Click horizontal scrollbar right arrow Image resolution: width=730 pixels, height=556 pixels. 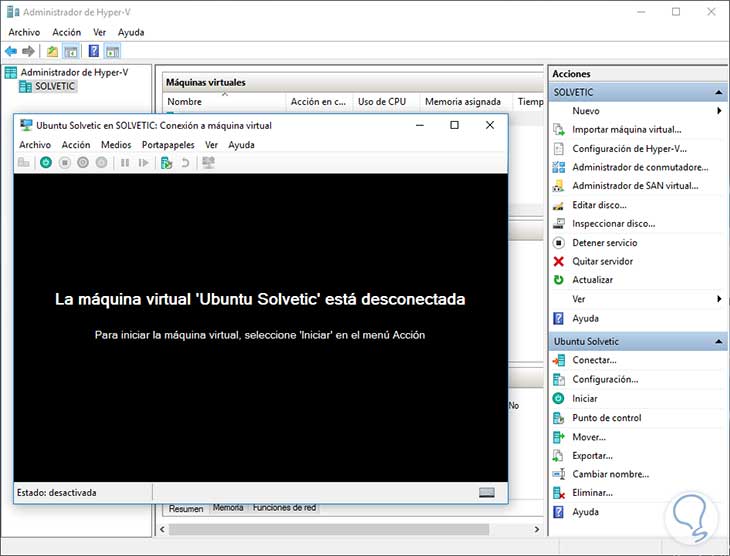coord(537,529)
